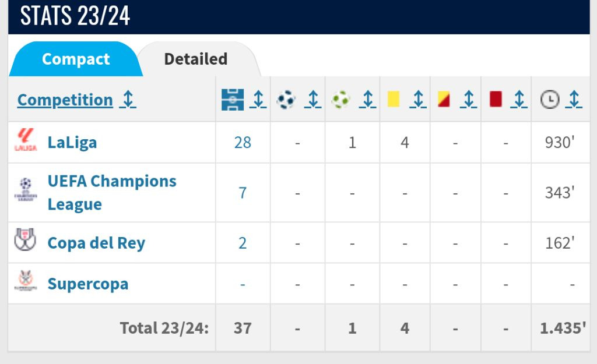The height and width of the screenshot is (364, 597).
Task: Sort minutes played column with arrow
Action: [574, 99]
